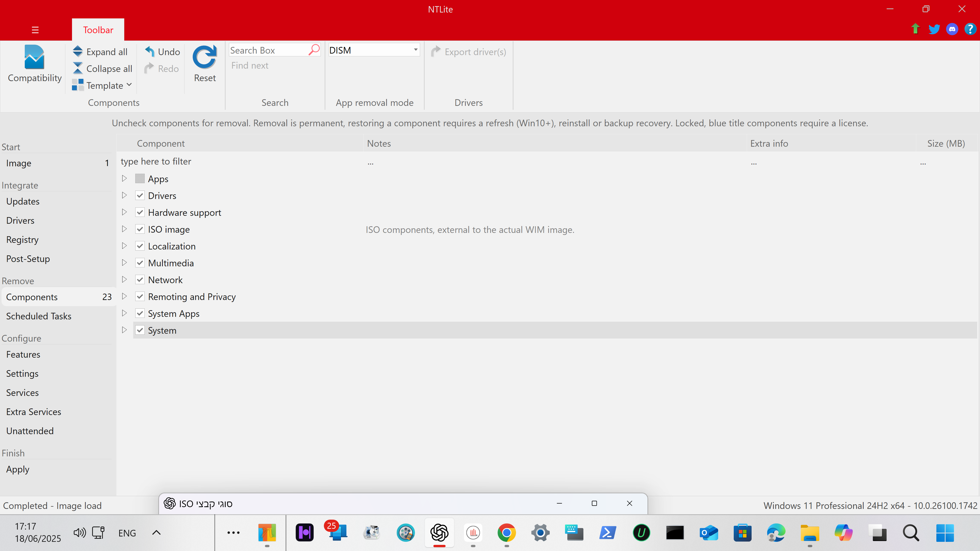
Task: Undo the last component change
Action: (x=163, y=51)
